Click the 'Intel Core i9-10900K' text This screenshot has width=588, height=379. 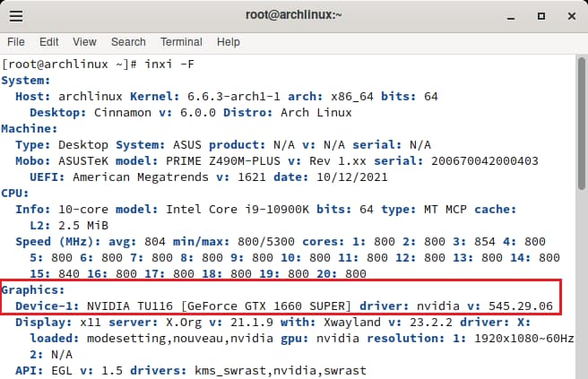238,209
